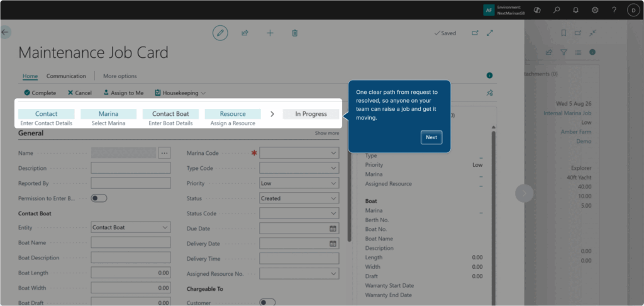
Task: Click the filter funnel icon
Action: [x=563, y=52]
